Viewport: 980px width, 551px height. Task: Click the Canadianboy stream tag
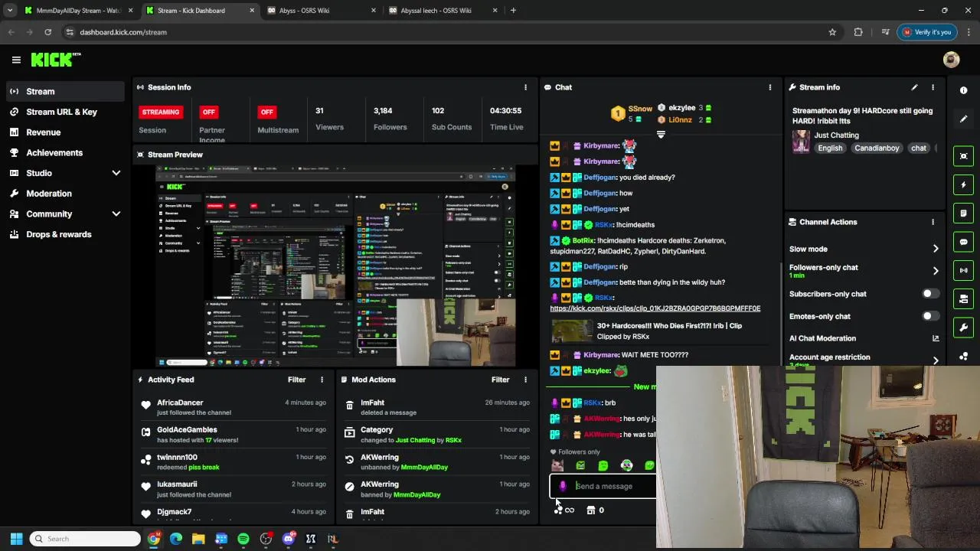pyautogui.click(x=877, y=148)
